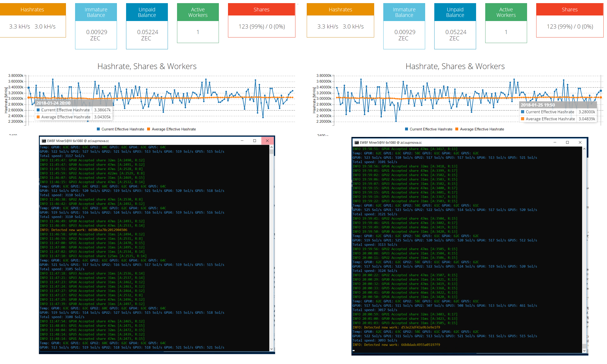The height and width of the screenshot is (364, 607).
Task: Click the cmd icon of the right EWBF Miner console
Action: tap(357, 143)
